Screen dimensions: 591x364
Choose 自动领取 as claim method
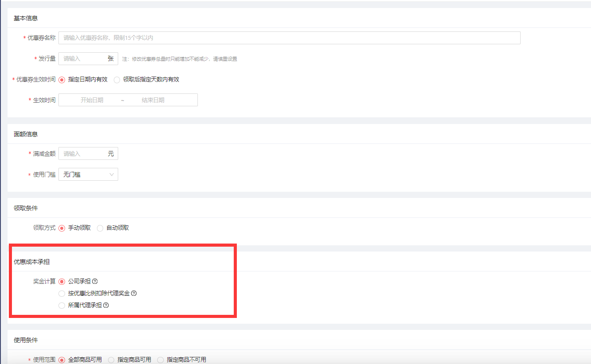100,228
